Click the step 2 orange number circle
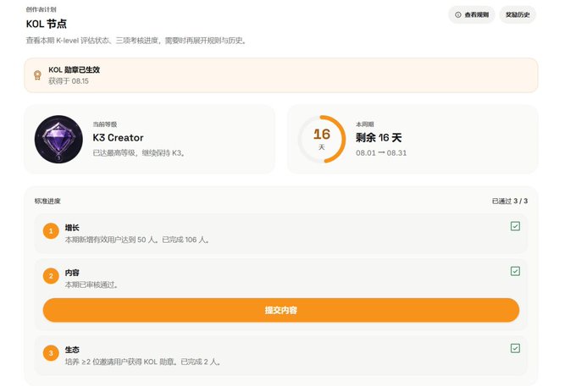This screenshot has width=576, height=392. point(51,276)
